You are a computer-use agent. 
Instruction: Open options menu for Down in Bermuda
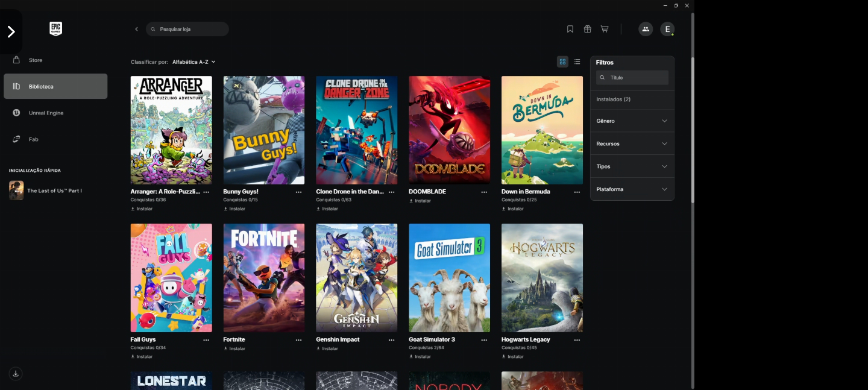(x=577, y=192)
